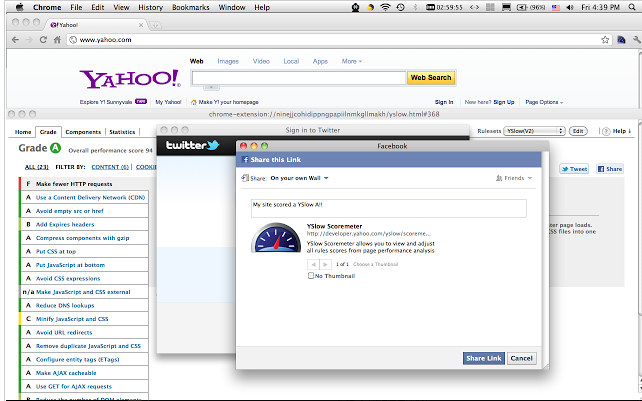Filter rules by CONTENT (6)
This screenshot has width=642, height=401.
[110, 167]
